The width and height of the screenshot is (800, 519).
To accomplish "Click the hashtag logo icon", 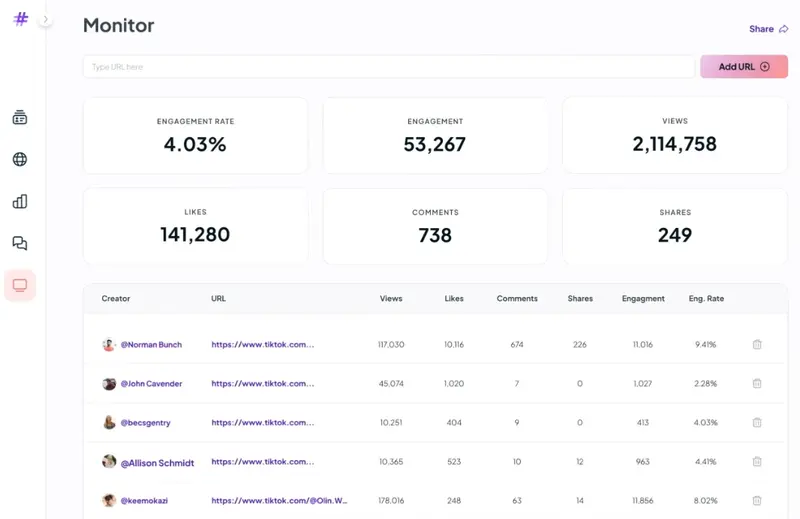I will (x=21, y=19).
